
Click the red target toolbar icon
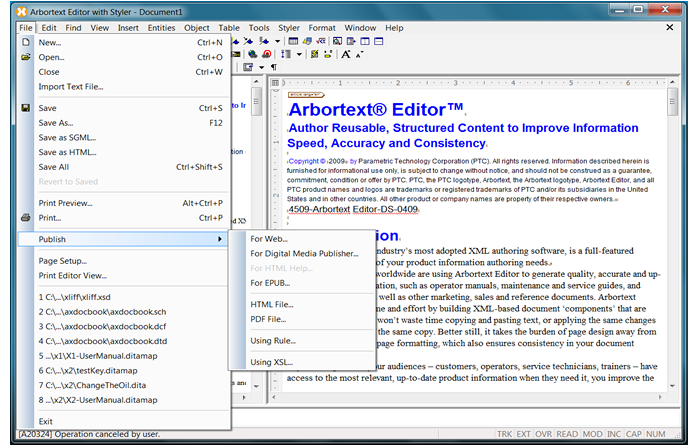pos(267,54)
